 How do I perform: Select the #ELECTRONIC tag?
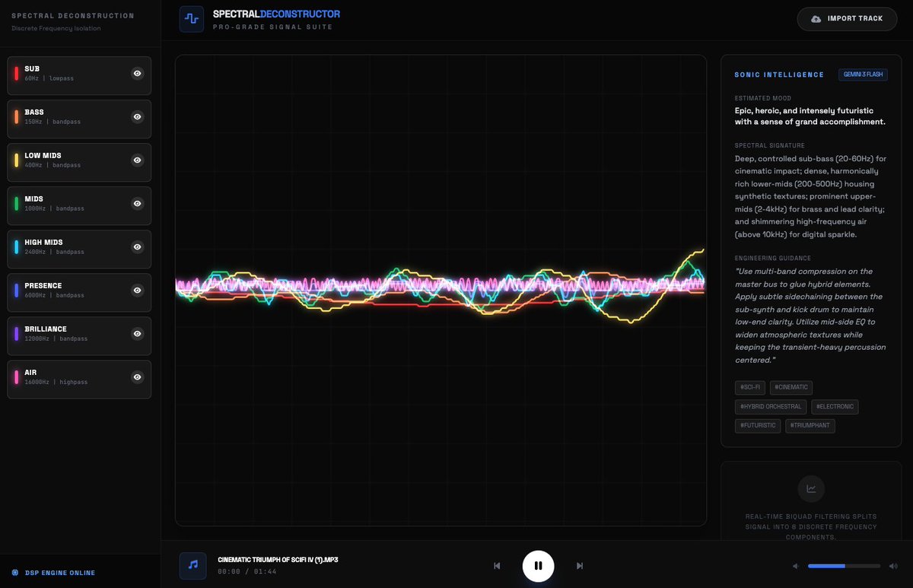coord(835,406)
